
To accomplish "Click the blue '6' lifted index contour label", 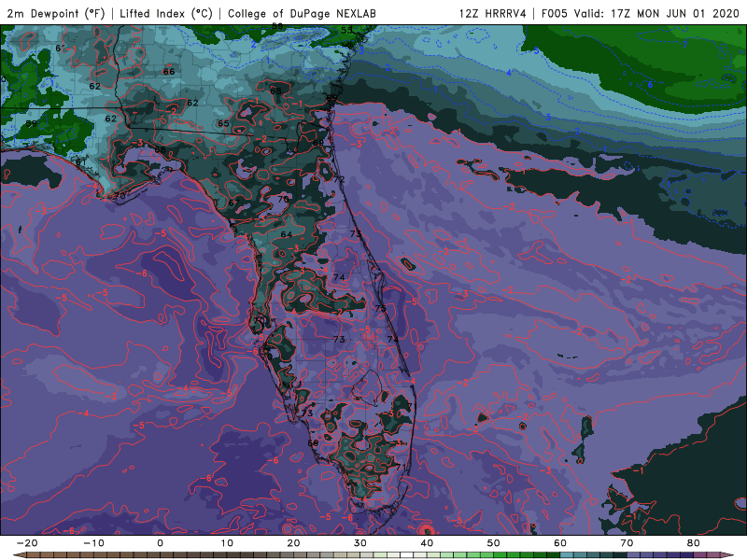I will (650, 84).
